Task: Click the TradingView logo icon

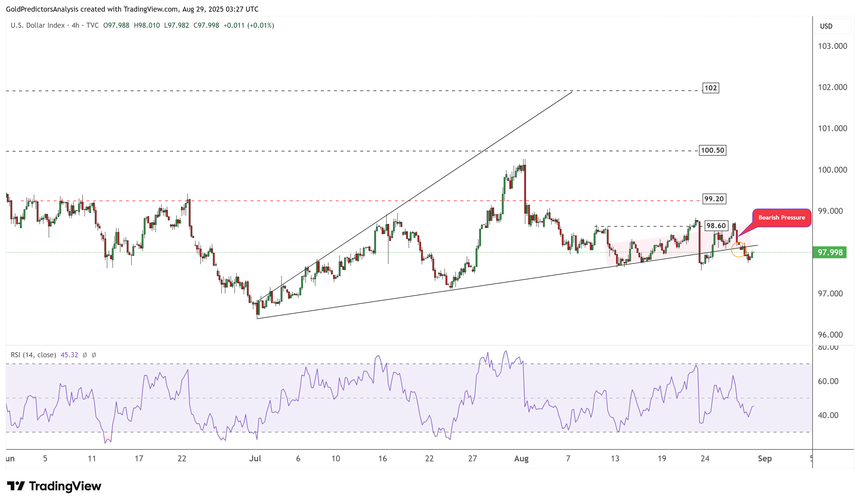Action: click(16, 486)
